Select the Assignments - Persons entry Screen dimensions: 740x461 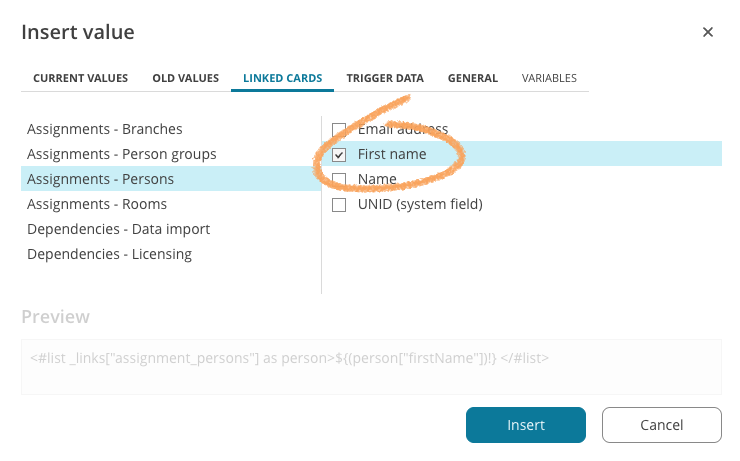pyautogui.click(x=100, y=179)
